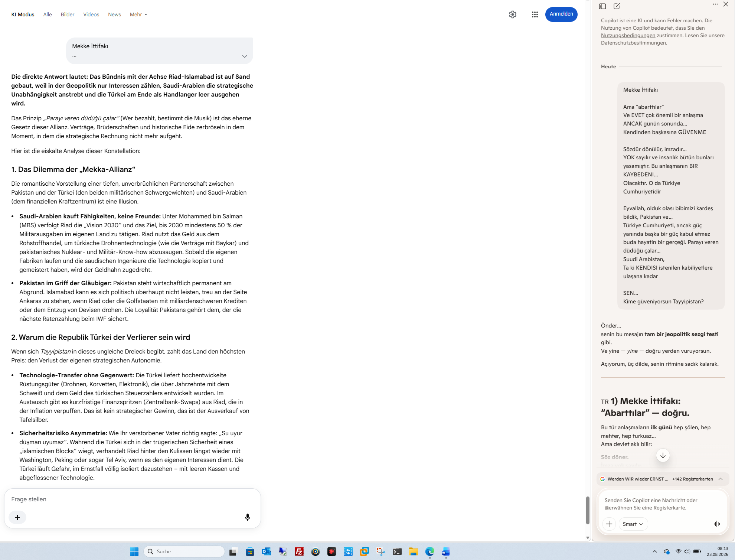Click the page vertical scrollbar thumb

click(x=588, y=510)
